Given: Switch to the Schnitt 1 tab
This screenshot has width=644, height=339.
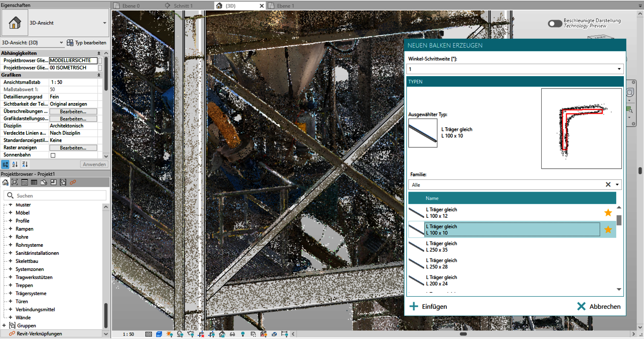Looking at the screenshot, I should pos(183,6).
